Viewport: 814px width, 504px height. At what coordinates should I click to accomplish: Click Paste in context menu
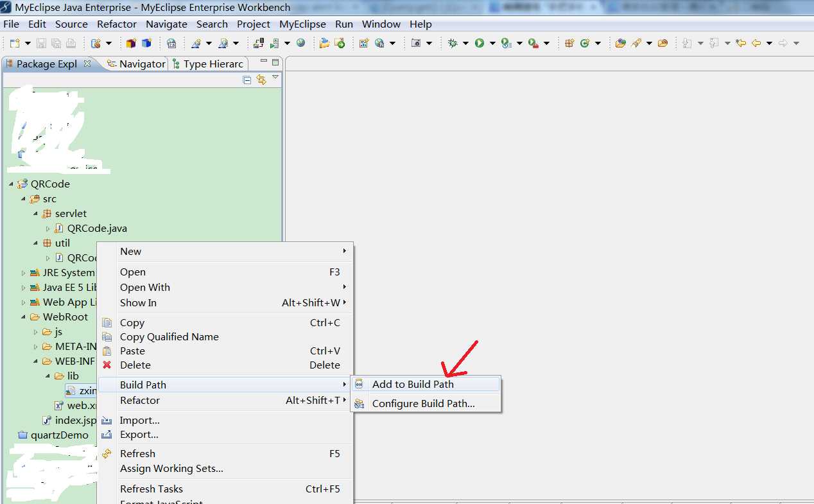pos(223,351)
